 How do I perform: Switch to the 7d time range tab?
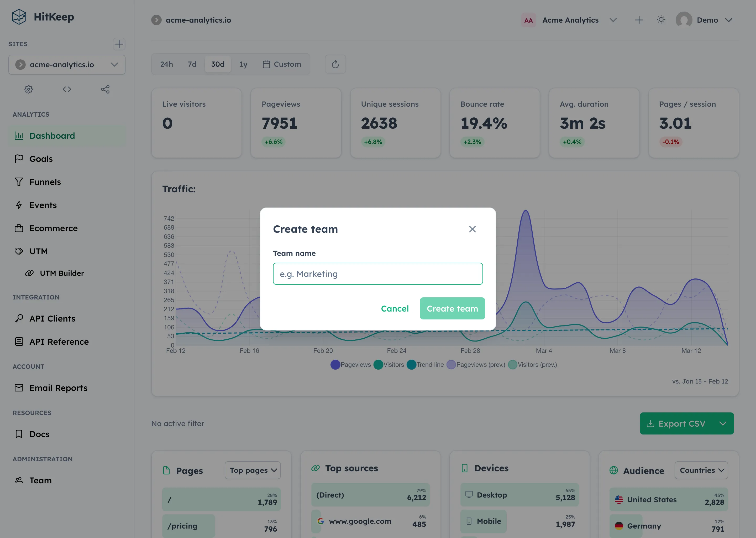coord(192,64)
